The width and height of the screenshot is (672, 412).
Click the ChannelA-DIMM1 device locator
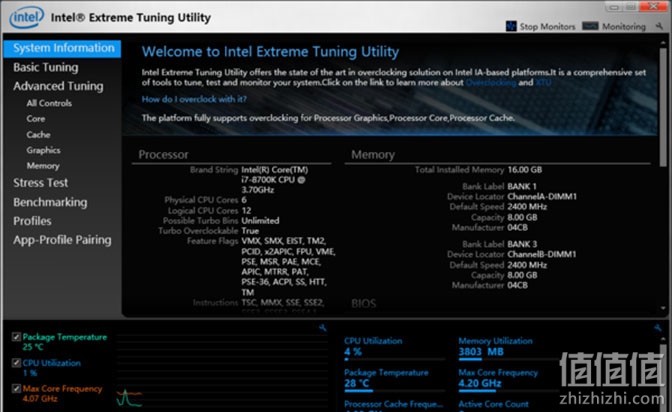pos(542,197)
